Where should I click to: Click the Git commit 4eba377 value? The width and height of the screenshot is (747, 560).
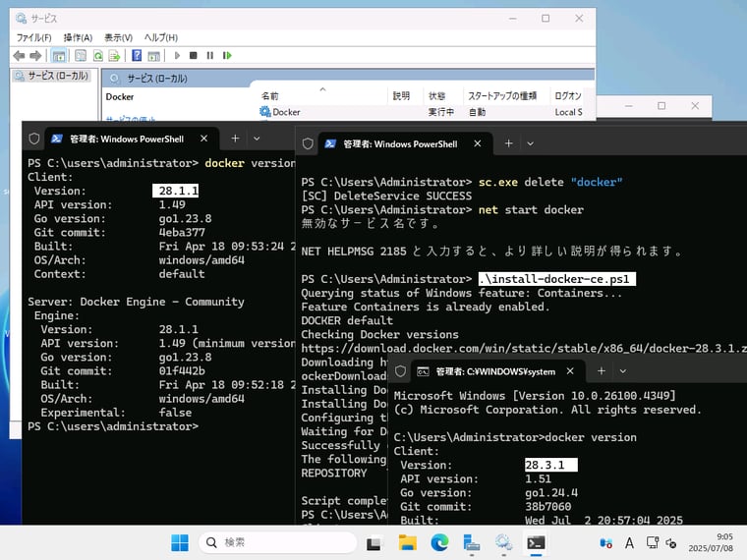(182, 233)
